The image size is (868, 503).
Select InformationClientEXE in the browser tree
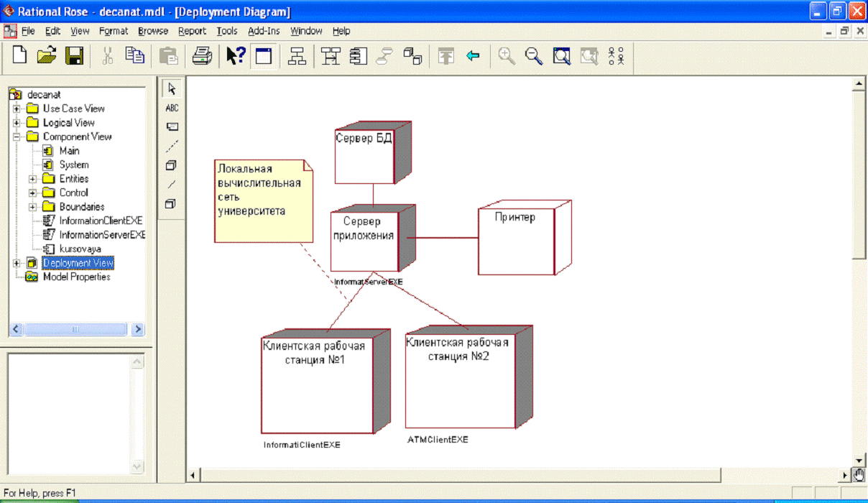(101, 221)
